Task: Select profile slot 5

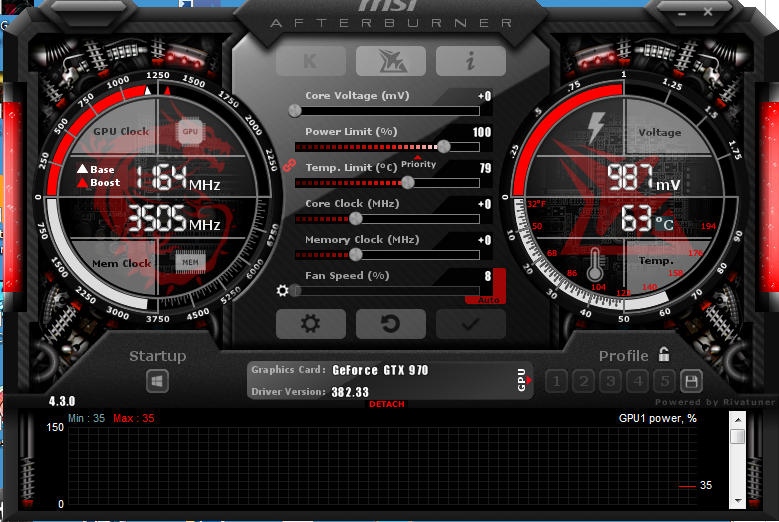Action: 665,381
